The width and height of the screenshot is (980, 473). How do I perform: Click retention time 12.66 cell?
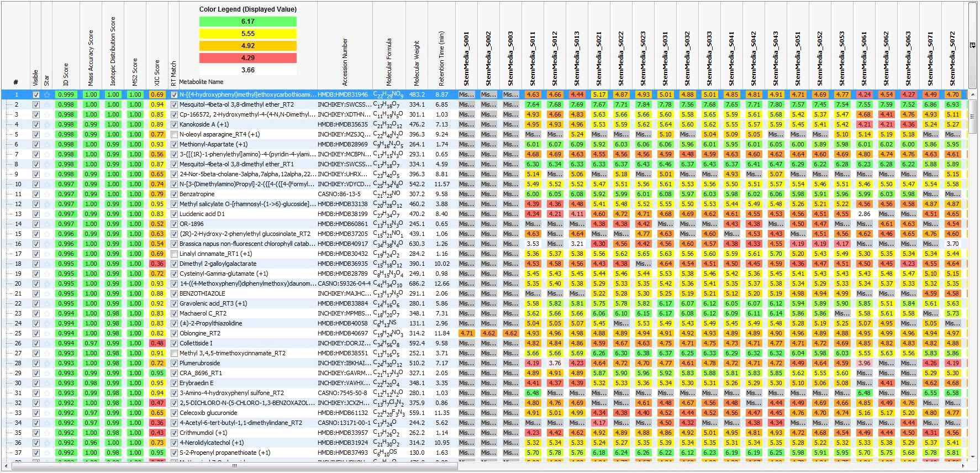(x=442, y=283)
